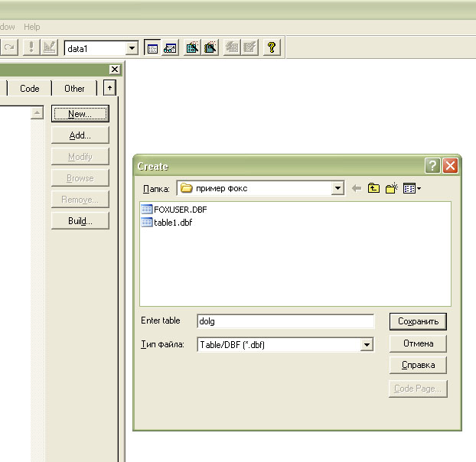
Task: Close the Create dialog
Action: coord(450,166)
